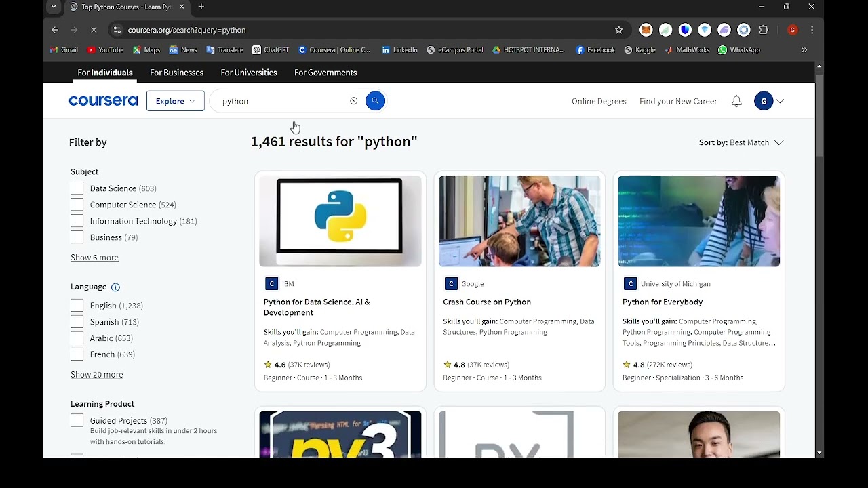Check the Computer Science subject filter

pos(77,205)
